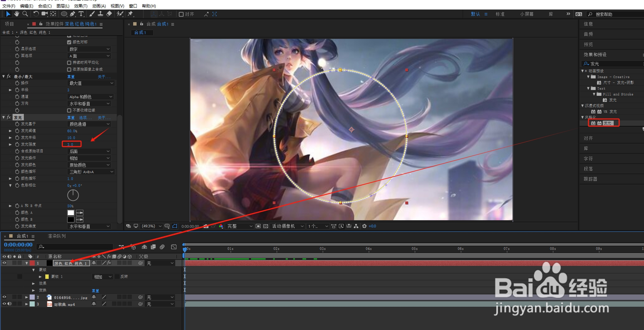The width and height of the screenshot is (644, 330).
Task: Click 选项... link for 发光 effect
Action: click(x=85, y=118)
